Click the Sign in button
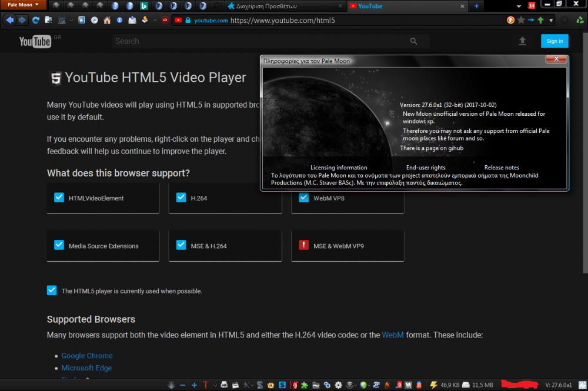588x391 pixels. tap(554, 41)
